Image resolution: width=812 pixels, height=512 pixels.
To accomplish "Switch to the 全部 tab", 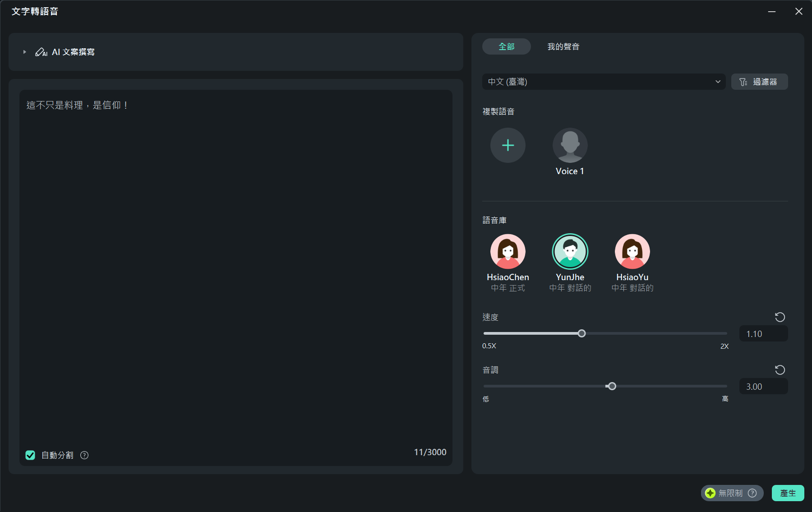I will tap(506, 46).
